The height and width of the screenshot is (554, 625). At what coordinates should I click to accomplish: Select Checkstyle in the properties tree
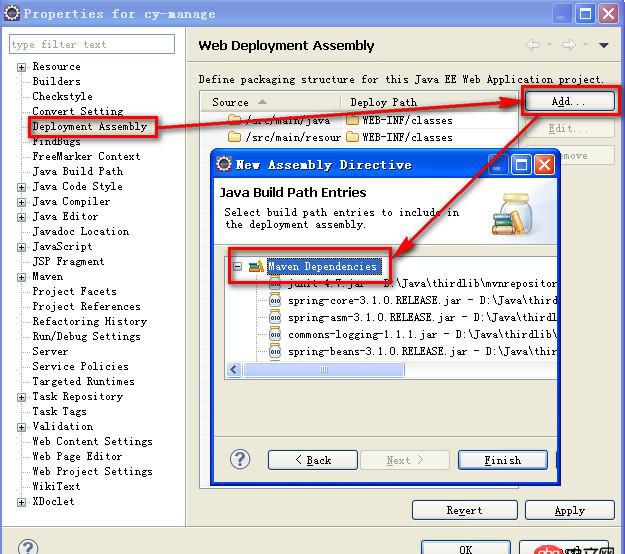click(62, 96)
